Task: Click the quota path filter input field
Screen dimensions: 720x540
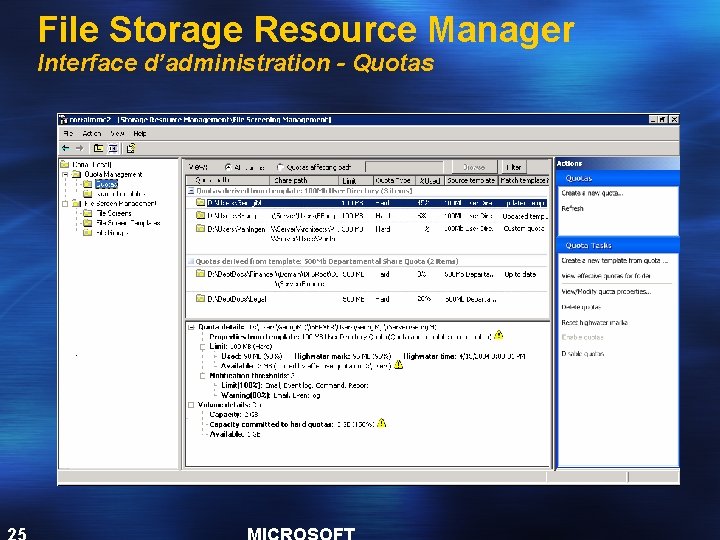Action: (404, 167)
